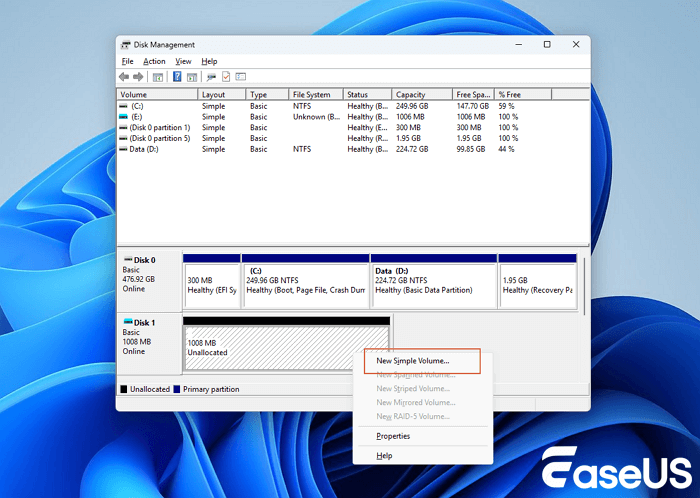Click the Settings list-view toolbar icon
This screenshot has height=498, width=700.
click(x=241, y=77)
